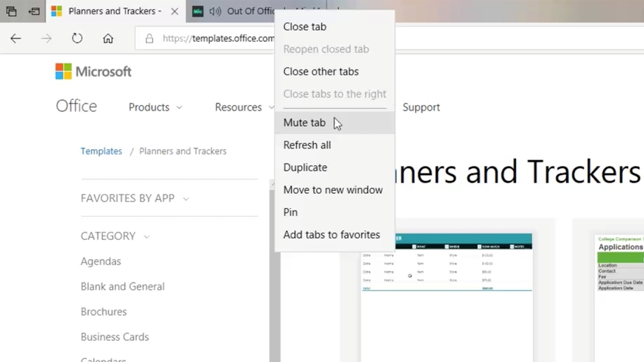Open the Products dropdown menu
The width and height of the screenshot is (644, 362).
(x=155, y=107)
